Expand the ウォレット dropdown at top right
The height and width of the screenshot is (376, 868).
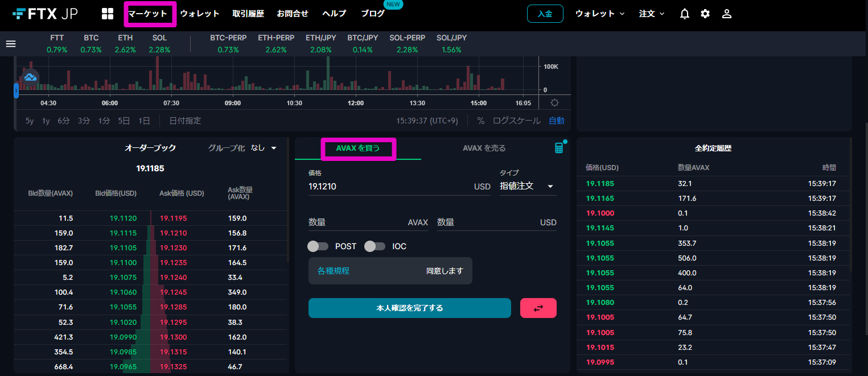[600, 14]
